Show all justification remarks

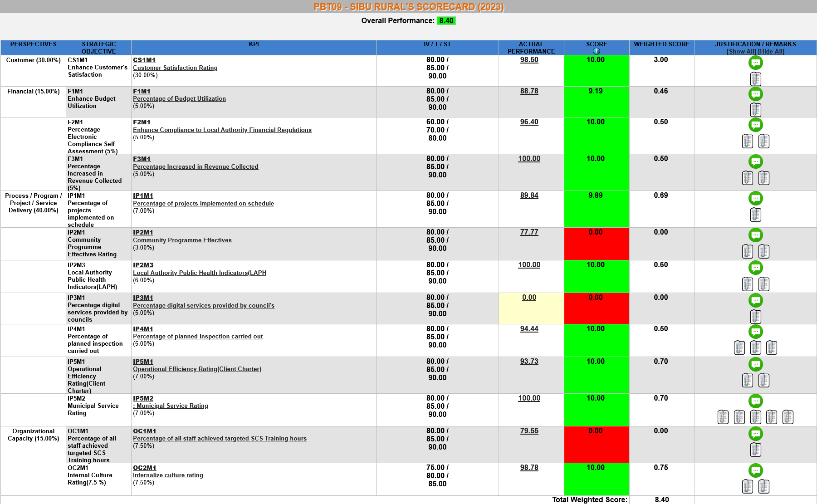(741, 52)
